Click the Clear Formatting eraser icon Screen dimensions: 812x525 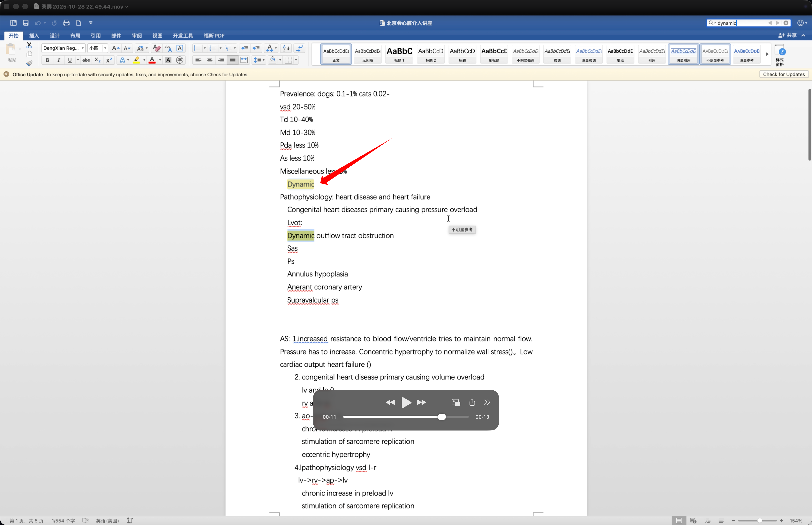156,48
